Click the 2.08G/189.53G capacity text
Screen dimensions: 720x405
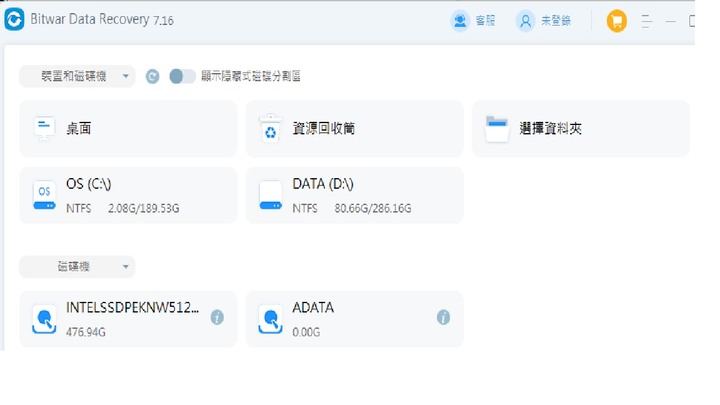click(144, 208)
